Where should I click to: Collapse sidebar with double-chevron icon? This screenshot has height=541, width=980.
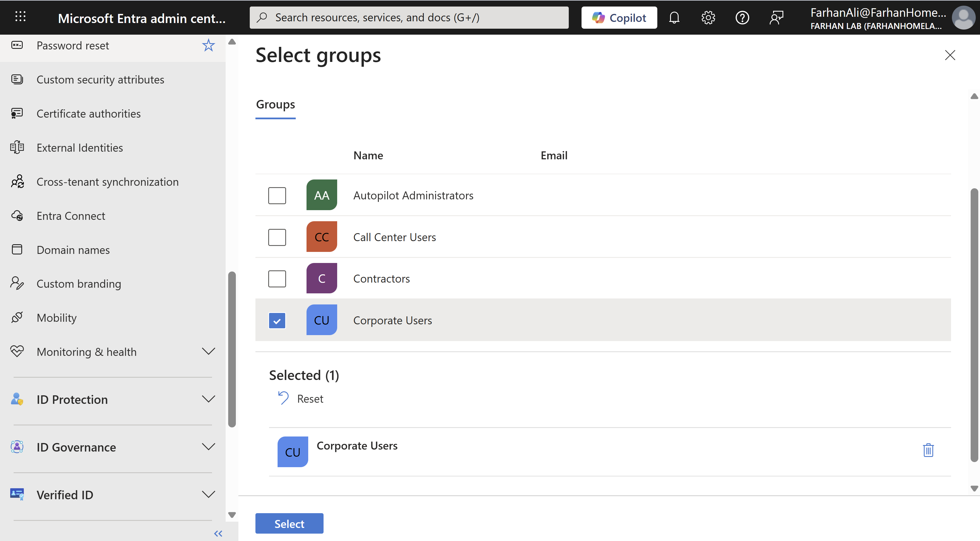pos(218,533)
